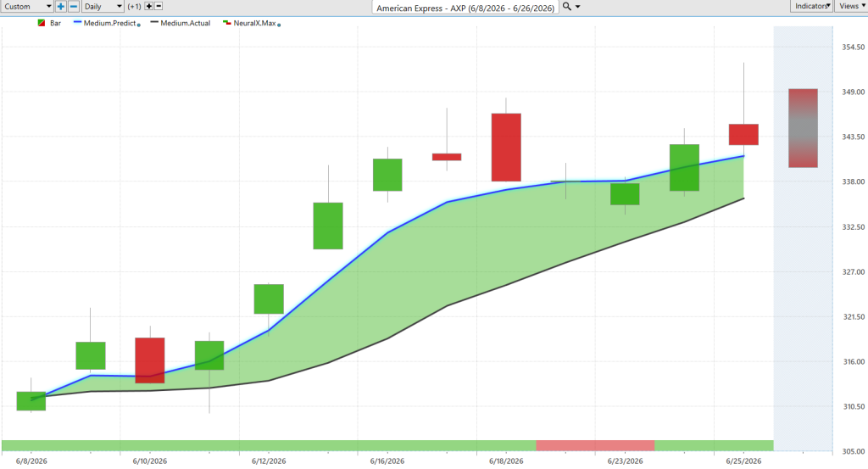The width and height of the screenshot is (868, 469).
Task: Click the green candlestick for 6/16/2026
Action: [387, 175]
